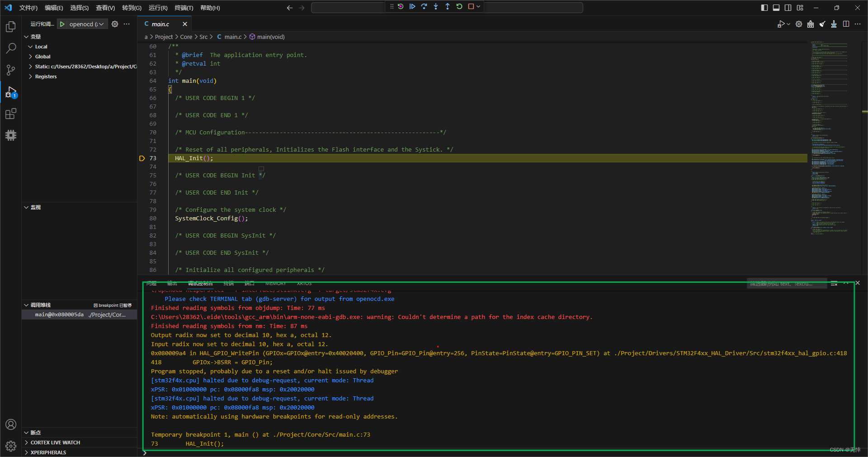Collapse the 监视 watch section

[x=26, y=207]
